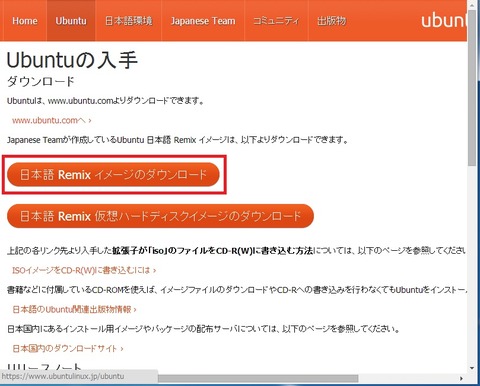Click the ダウンロード subheading

[41, 81]
